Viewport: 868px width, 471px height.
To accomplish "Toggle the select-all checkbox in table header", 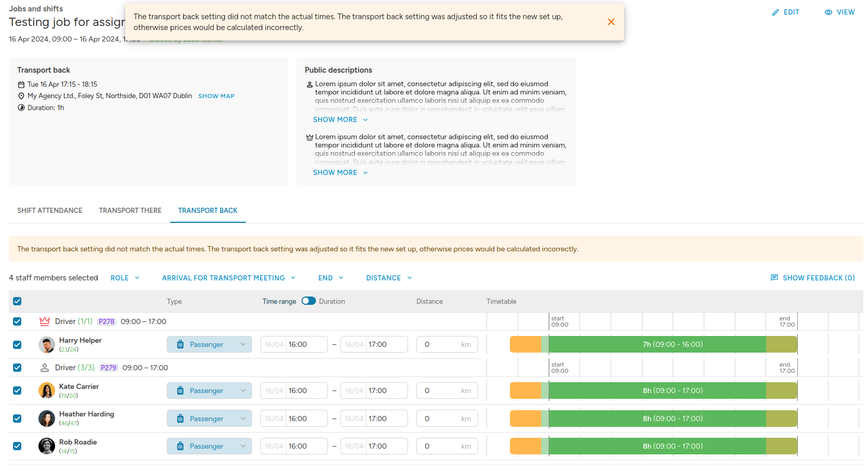I will pyautogui.click(x=17, y=301).
